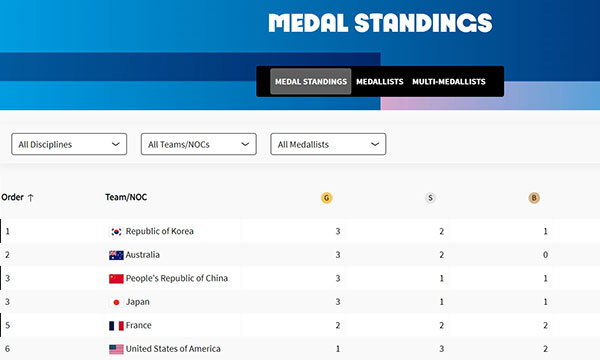The height and width of the screenshot is (360, 600).
Task: Open the Multi-Medallists tab
Action: pyautogui.click(x=449, y=81)
